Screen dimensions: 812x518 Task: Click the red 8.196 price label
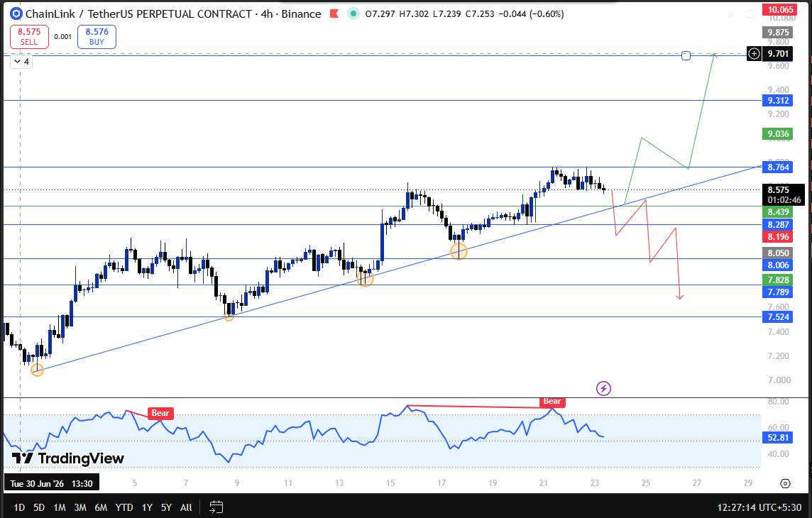779,237
